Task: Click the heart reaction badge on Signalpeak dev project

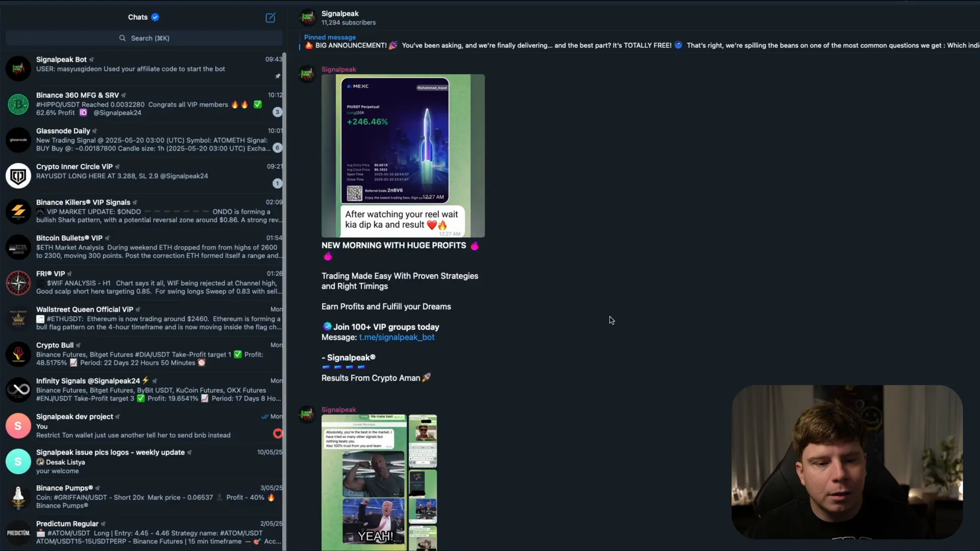Action: coord(278,434)
